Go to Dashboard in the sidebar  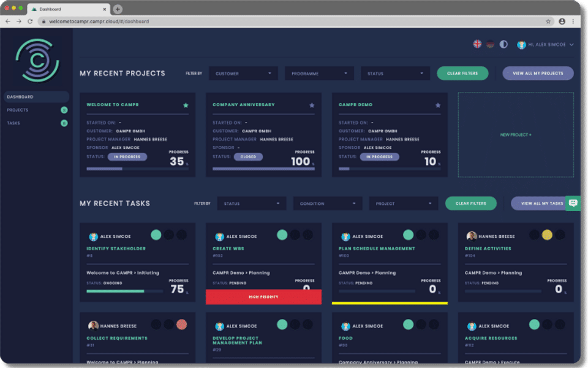pos(36,97)
